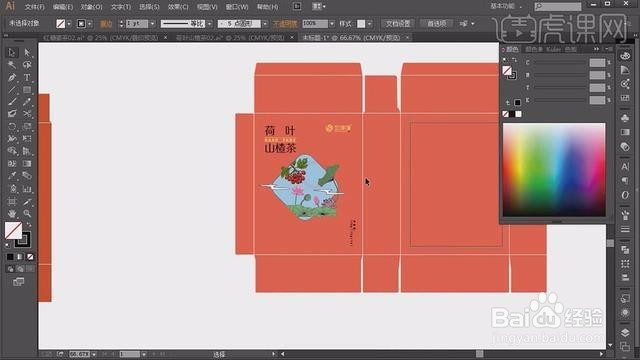Open the graphic style dropdown
Viewport: 640px width, 360px height.
369,24
